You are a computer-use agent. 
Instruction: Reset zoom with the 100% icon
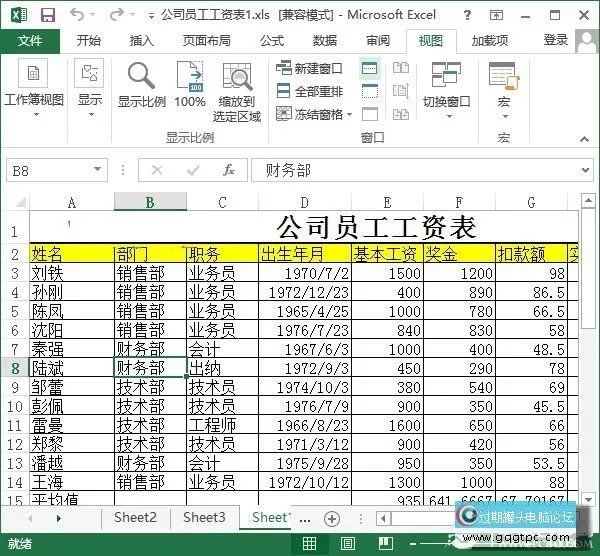pos(190,84)
